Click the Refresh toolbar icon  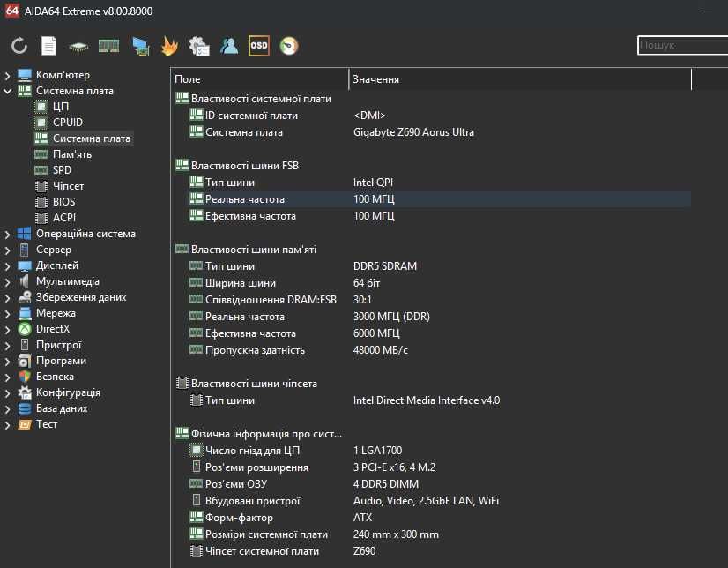(x=19, y=46)
